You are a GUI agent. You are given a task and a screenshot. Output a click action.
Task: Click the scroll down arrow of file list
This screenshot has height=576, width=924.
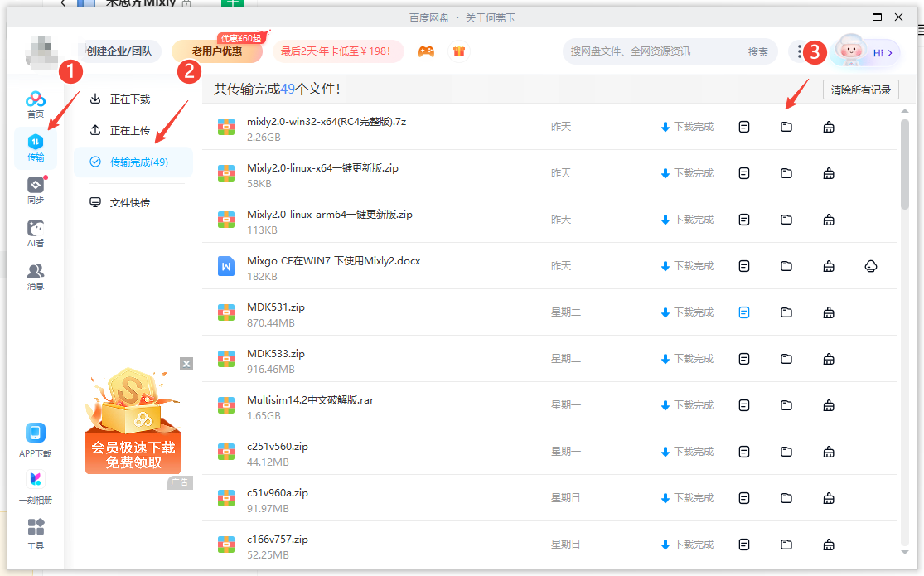click(905, 553)
